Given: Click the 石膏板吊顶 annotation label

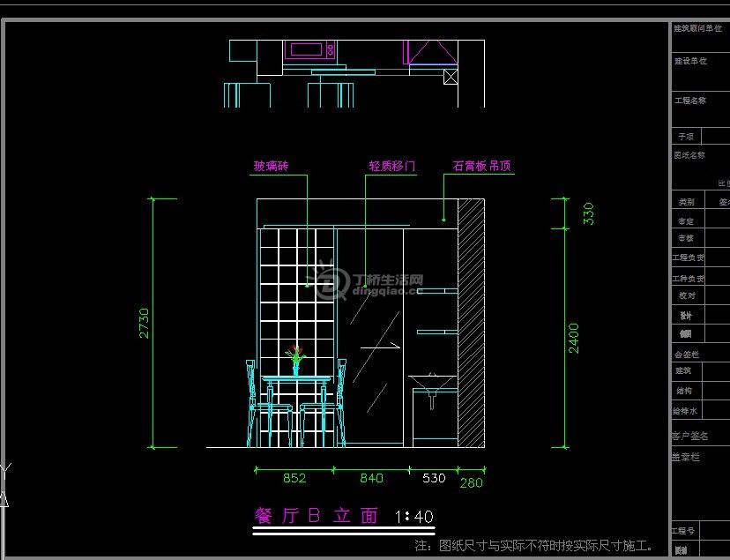Looking at the screenshot, I should tap(482, 166).
